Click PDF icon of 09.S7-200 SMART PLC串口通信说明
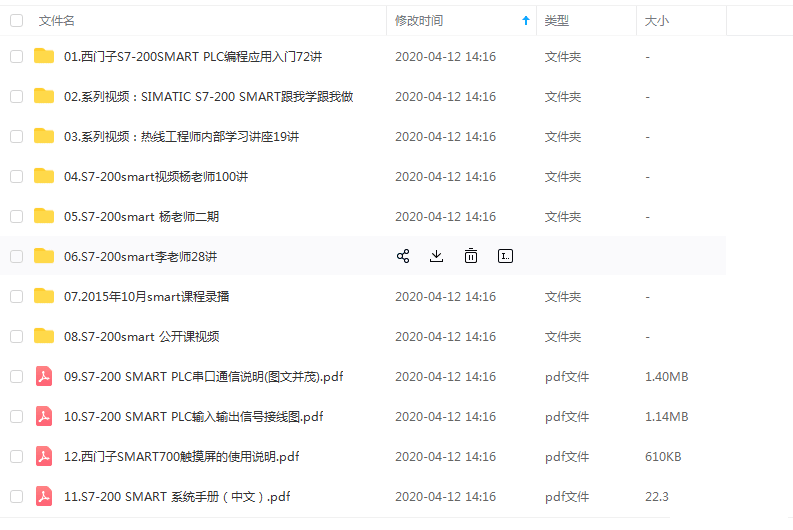Screen dimensions: 793x530 point(44,376)
